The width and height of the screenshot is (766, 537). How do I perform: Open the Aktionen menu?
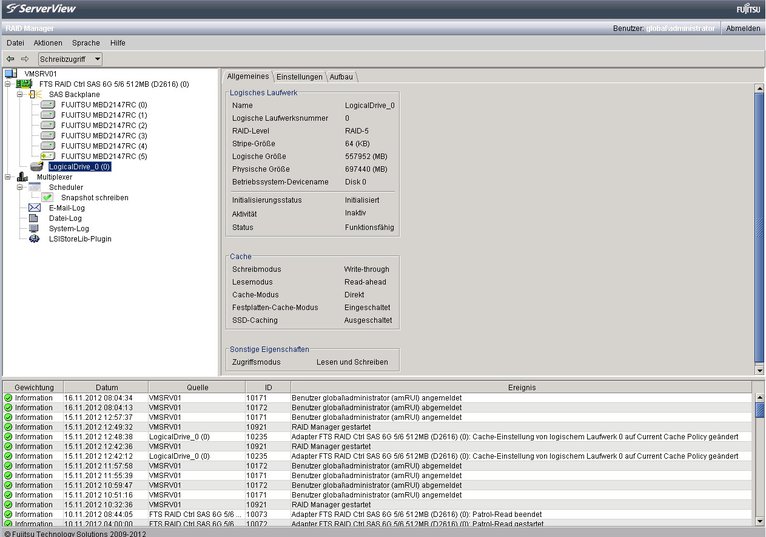[x=48, y=43]
